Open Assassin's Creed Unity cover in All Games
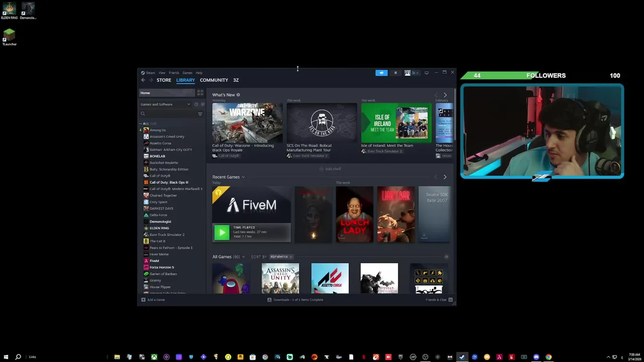Viewport: 644px width, 362px height. [280, 278]
